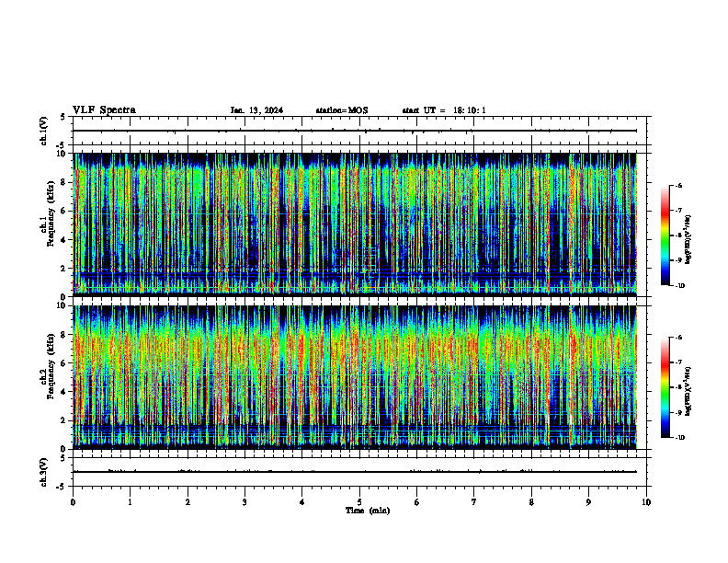Viewport: 728px width, 563px height.
Task: Click the "station=MOS" header label
Action: [x=342, y=110]
